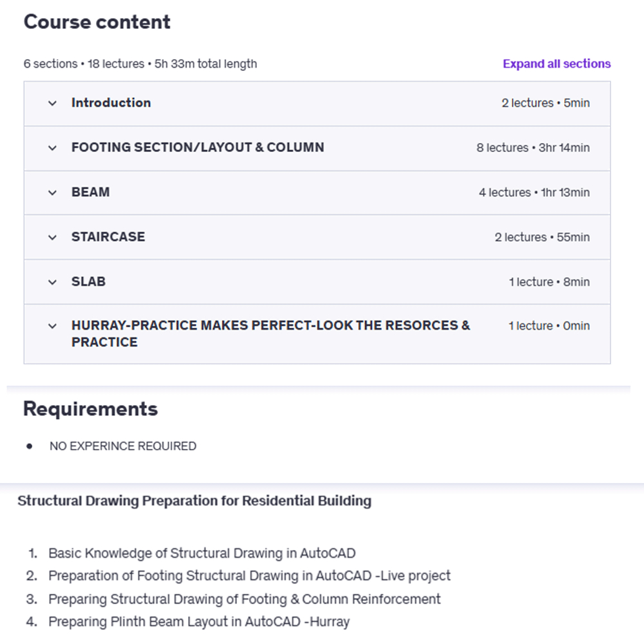Expand the HURRAY-PRACTICE section chevron
The height and width of the screenshot is (644, 644).
coord(53,326)
